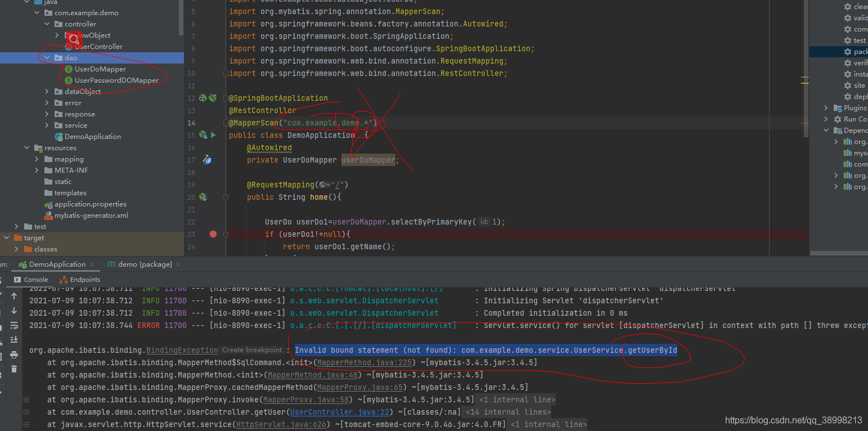The height and width of the screenshot is (431, 868).
Task: Expand folded lines at HttpServlet.service row
Action: (26, 424)
